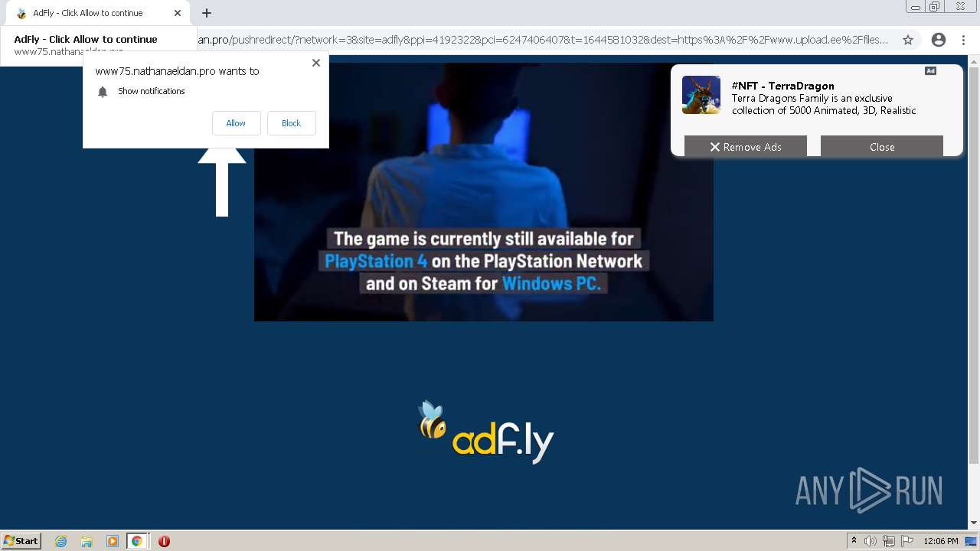Allow notifications in the permission popup

tap(236, 123)
